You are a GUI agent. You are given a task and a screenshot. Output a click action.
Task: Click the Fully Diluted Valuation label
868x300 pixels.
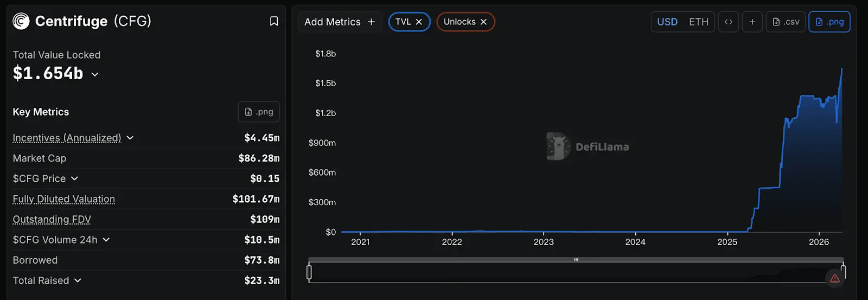click(x=64, y=199)
